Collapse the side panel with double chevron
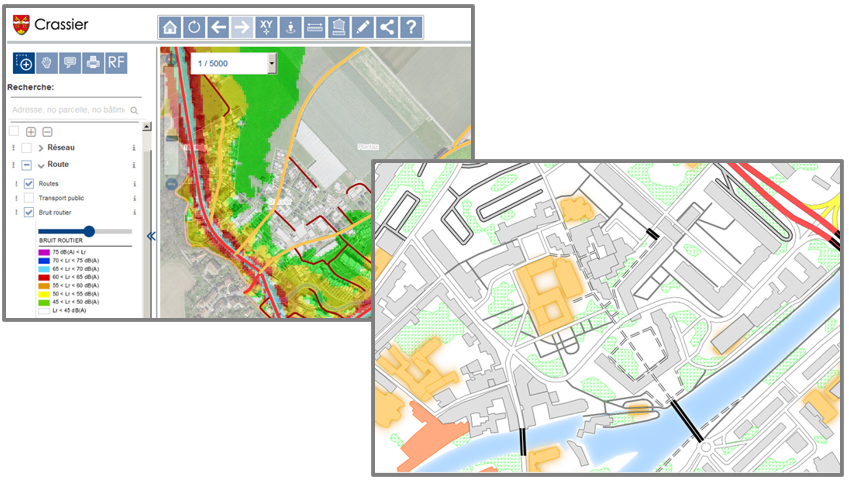849x480 pixels. pos(151,237)
